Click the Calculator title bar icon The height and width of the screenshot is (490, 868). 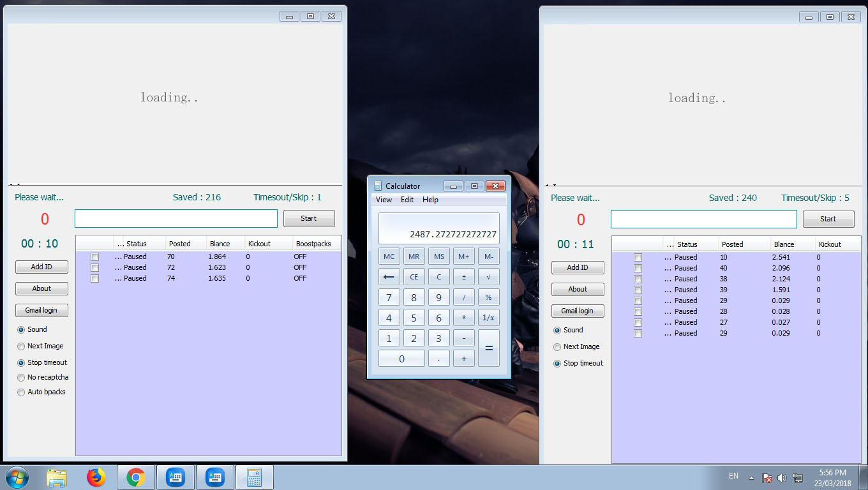[378, 186]
